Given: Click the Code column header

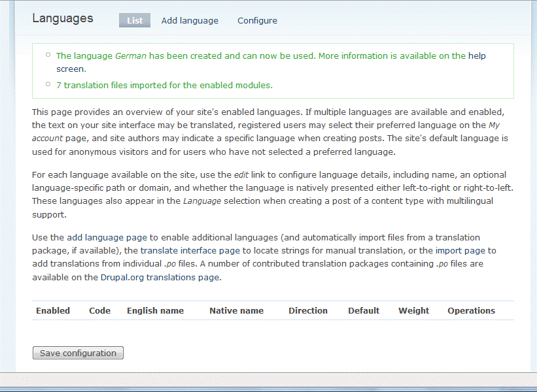Looking at the screenshot, I should click(x=99, y=310).
